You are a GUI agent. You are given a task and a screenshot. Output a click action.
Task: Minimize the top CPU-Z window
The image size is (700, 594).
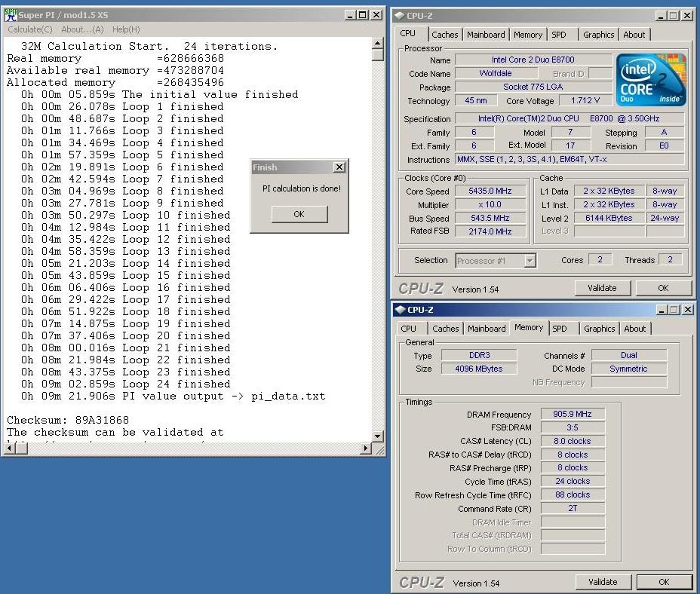[662, 16]
